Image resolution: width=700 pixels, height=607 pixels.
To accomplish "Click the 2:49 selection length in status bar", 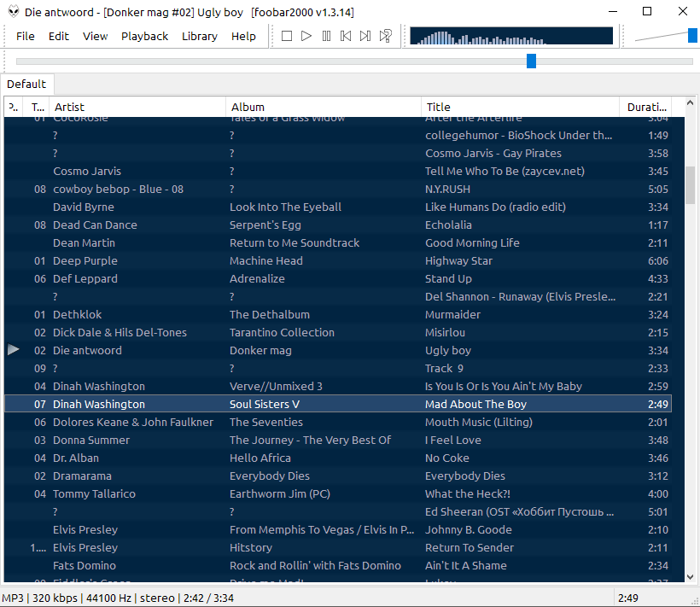I will point(628,598).
